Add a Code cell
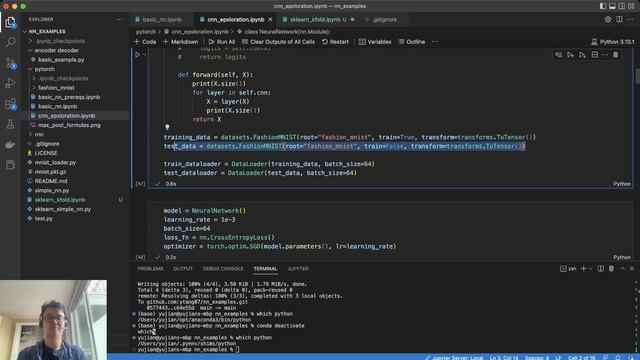Viewport: 640px width, 360px height. click(145, 42)
